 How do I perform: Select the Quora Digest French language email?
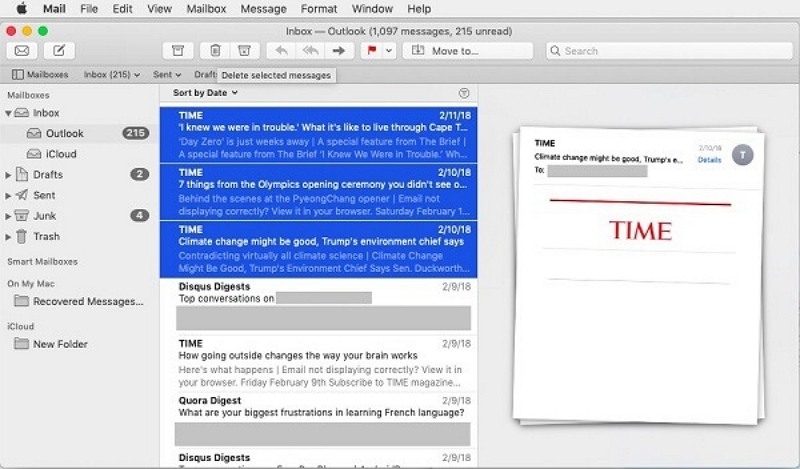tap(318, 421)
